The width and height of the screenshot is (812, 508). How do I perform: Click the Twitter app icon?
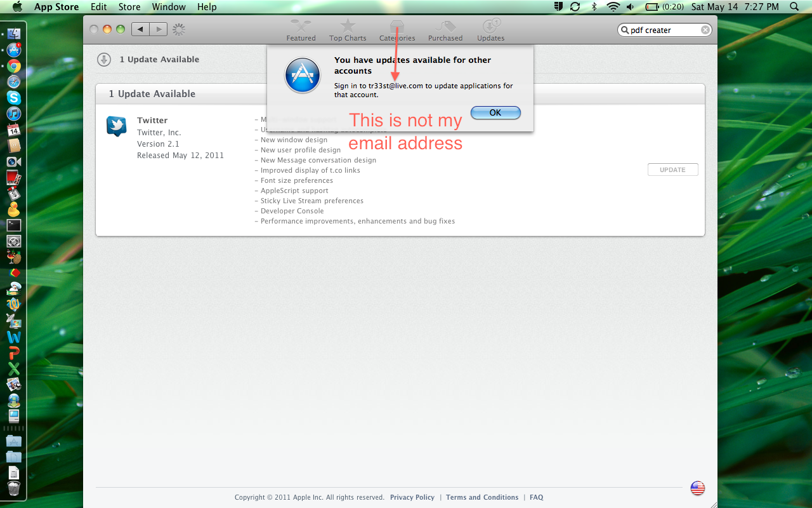117,126
